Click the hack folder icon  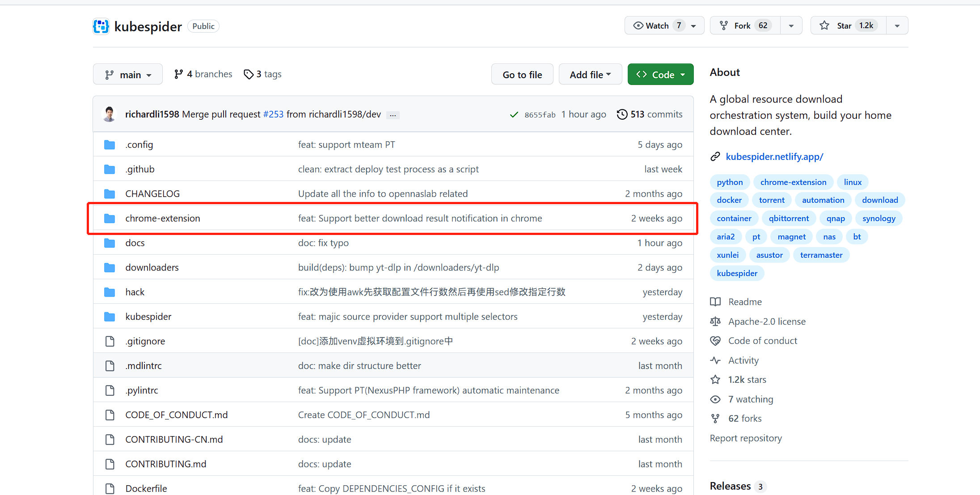(110, 292)
